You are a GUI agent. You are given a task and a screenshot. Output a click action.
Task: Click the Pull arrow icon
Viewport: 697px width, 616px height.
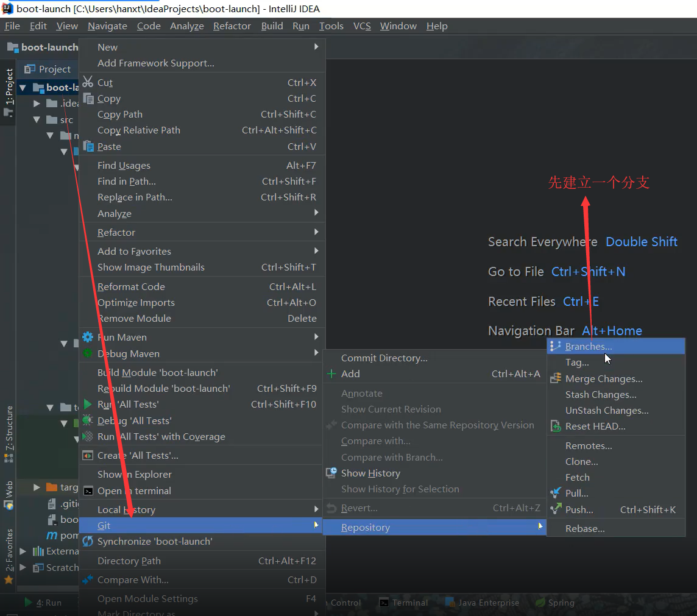[x=556, y=492]
